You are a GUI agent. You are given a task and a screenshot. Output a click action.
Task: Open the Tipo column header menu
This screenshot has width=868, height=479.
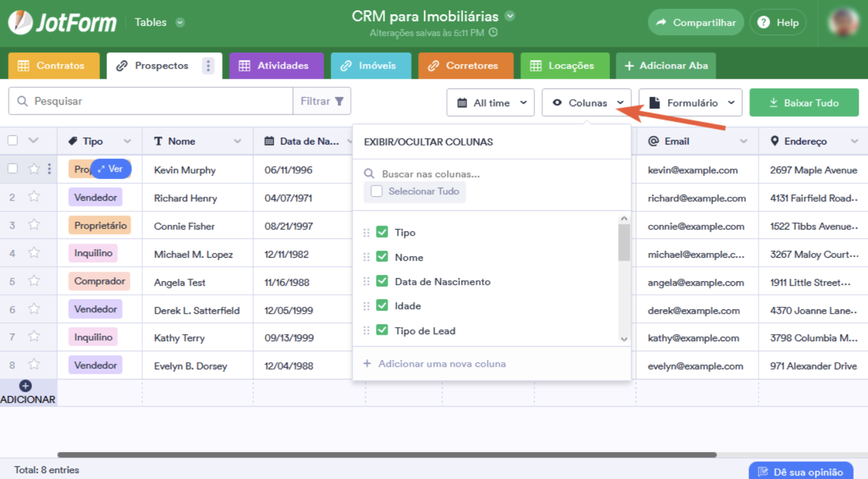(127, 141)
